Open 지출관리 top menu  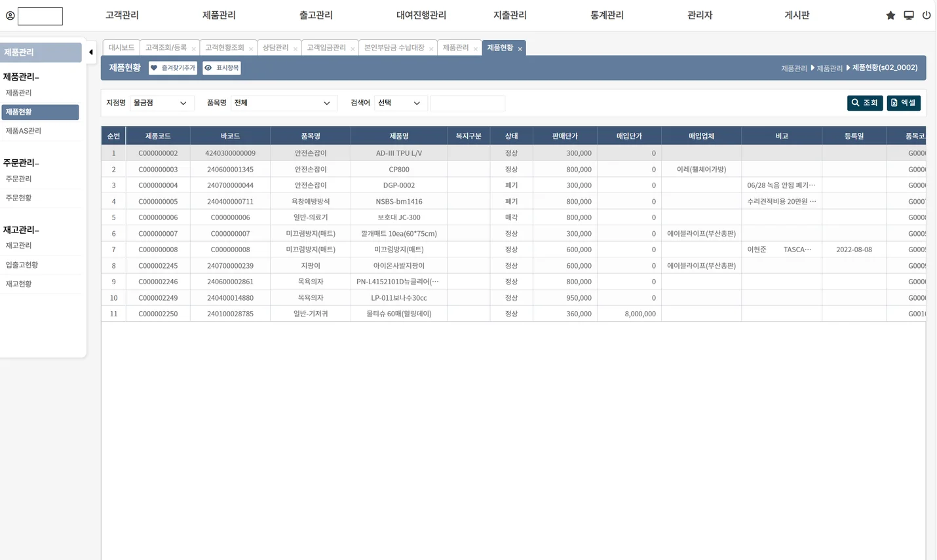[510, 15]
